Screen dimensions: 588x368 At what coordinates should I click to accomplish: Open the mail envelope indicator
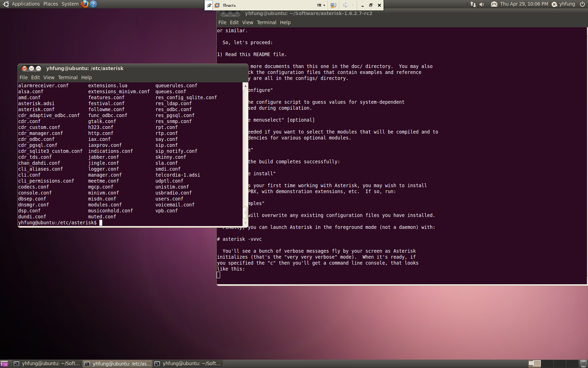[494, 4]
